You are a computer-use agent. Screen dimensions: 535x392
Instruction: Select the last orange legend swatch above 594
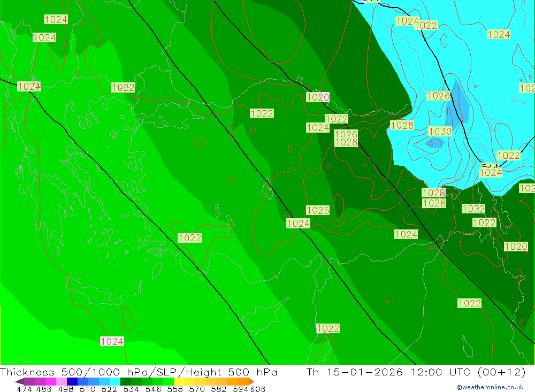point(243,381)
